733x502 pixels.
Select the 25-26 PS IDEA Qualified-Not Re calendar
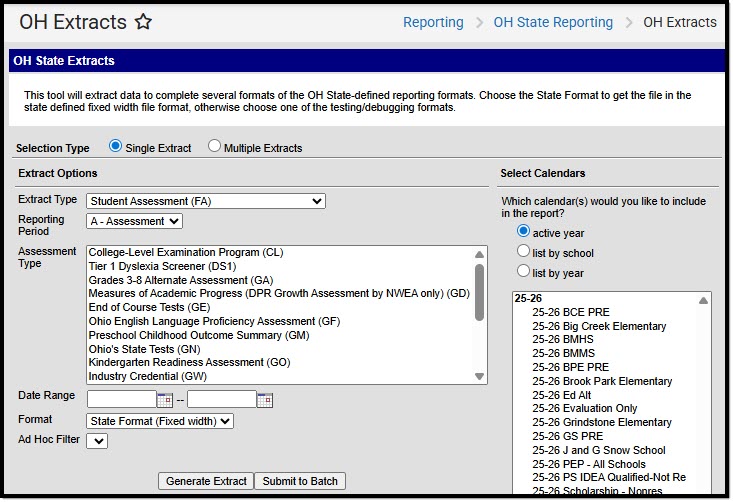pos(609,478)
